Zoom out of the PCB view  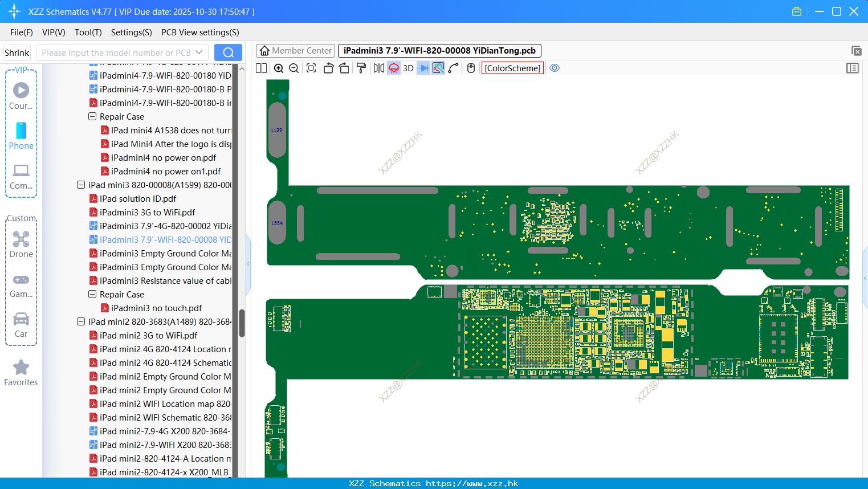294,68
